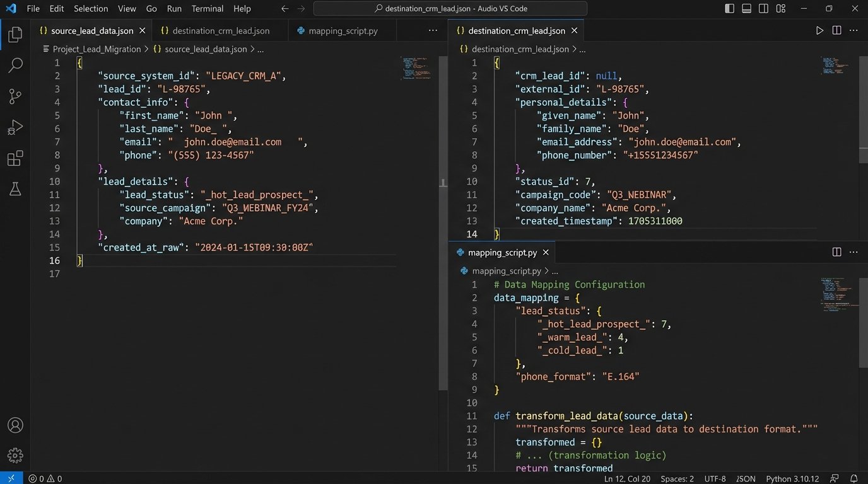Screen dimensions: 868x484
Task: Switch to the mapping_script.py tab
Action: click(343, 30)
